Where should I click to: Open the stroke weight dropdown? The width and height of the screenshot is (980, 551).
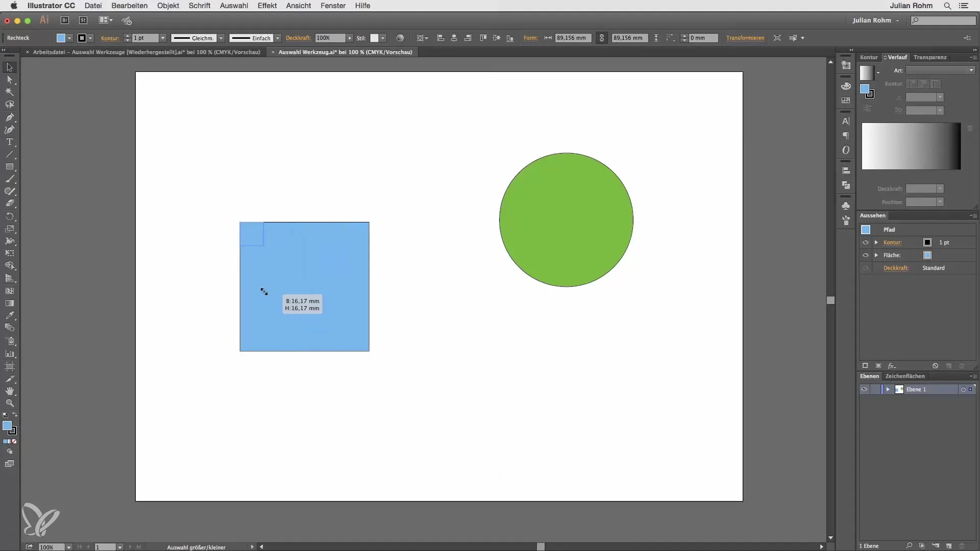pos(163,38)
